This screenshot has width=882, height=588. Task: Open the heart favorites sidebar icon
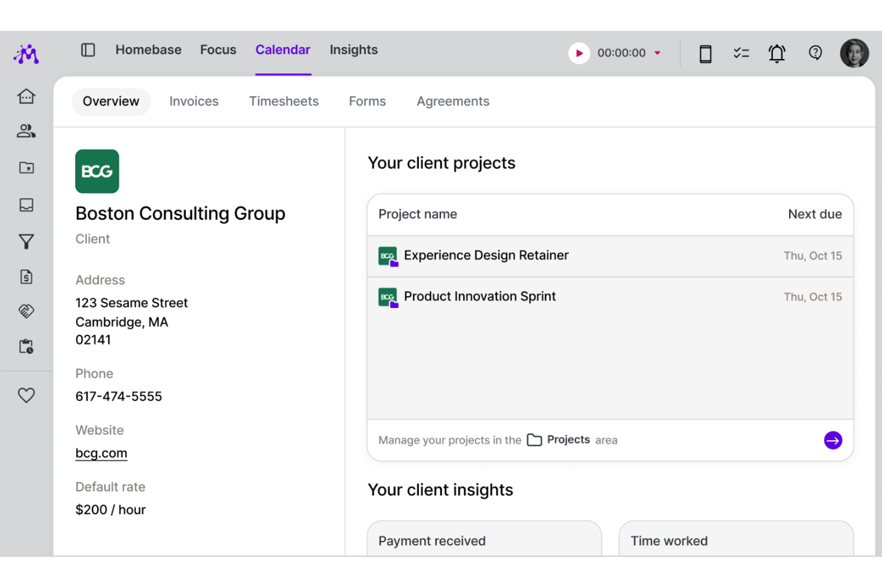[26, 395]
